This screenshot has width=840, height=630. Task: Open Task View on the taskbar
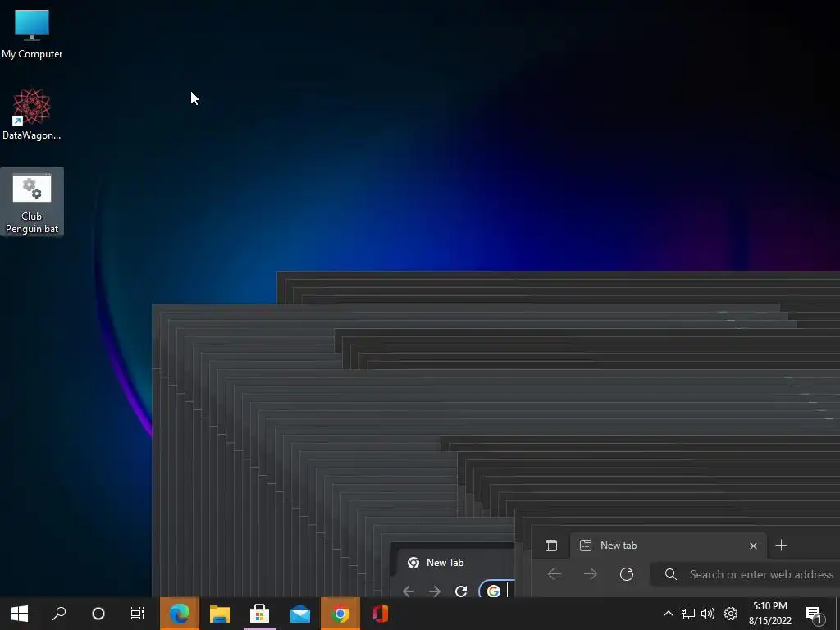click(138, 614)
